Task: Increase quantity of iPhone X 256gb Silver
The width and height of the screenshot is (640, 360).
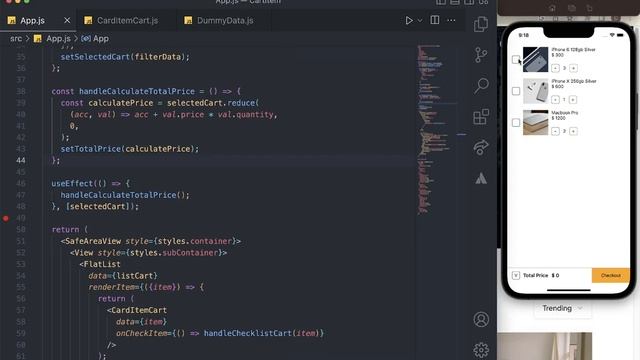Action: (x=573, y=100)
